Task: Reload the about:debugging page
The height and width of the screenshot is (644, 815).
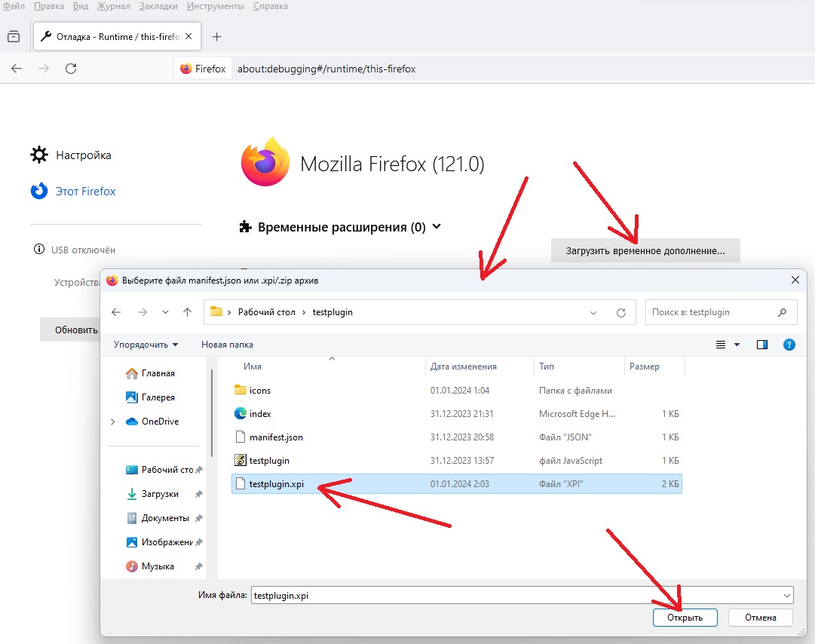Action: pos(71,69)
